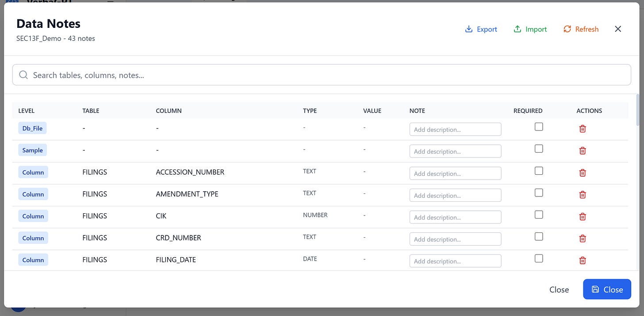Mark FILING_DATE as required

tap(539, 258)
